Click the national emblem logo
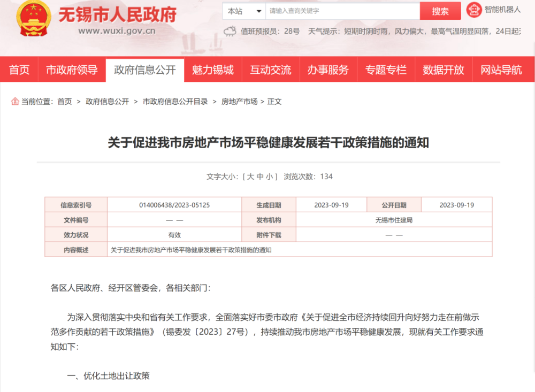 33,18
